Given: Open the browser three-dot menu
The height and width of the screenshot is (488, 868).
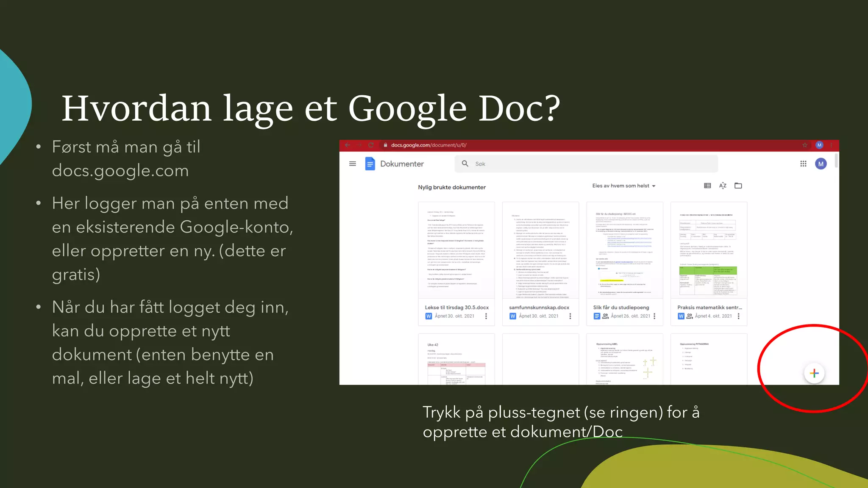Looking at the screenshot, I should point(832,145).
